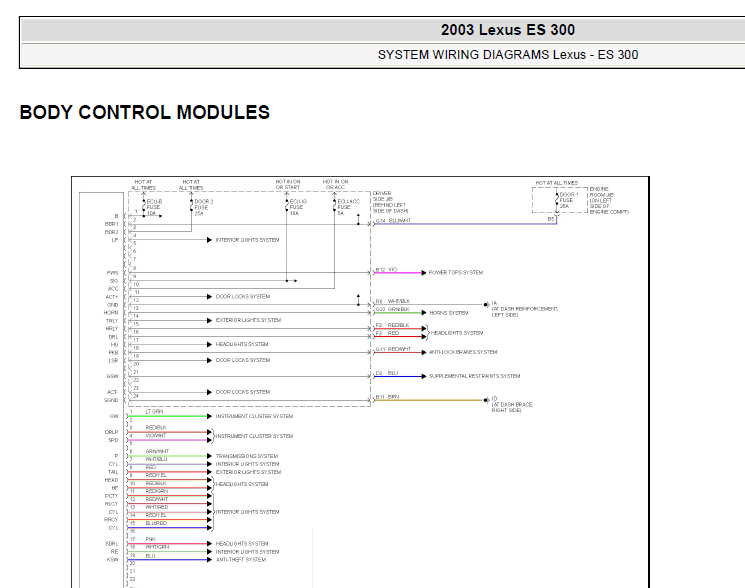Viewport: 745px width, 588px height.
Task: Click the 'ECU-ACC FUSE' label
Action: [348, 207]
